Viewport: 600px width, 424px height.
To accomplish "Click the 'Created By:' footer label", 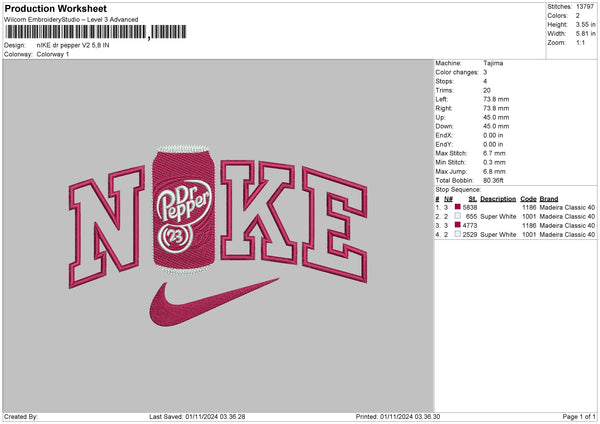I will pos(21,416).
